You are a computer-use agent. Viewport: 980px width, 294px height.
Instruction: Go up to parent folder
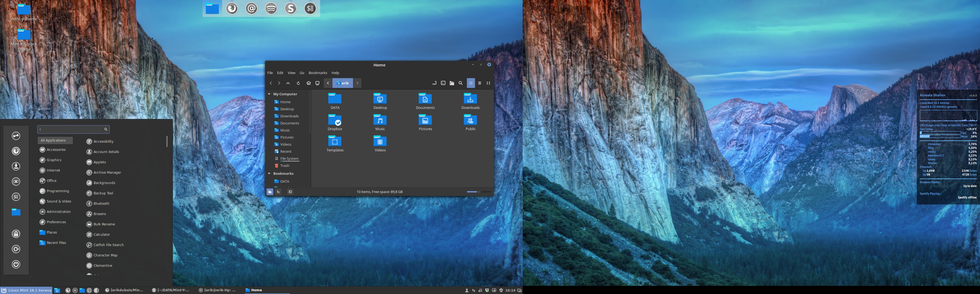288,83
